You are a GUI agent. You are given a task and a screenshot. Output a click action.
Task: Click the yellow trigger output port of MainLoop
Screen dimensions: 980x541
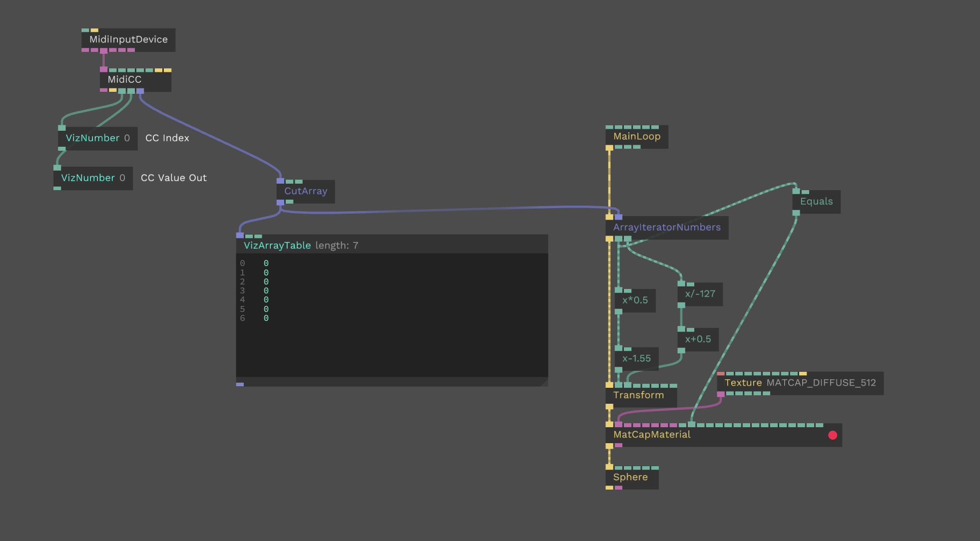point(609,148)
